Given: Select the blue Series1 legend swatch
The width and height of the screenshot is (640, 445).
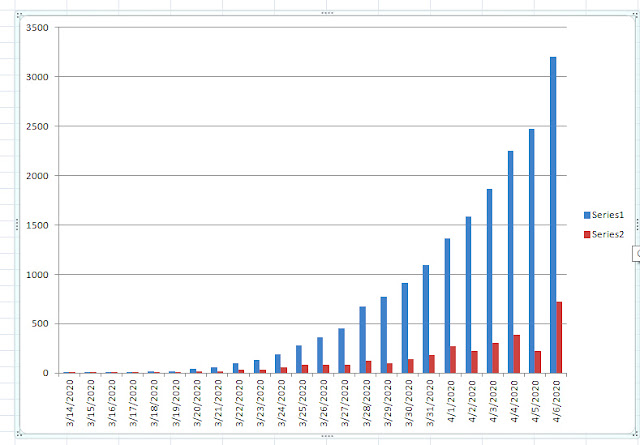Looking at the screenshot, I should [x=587, y=215].
